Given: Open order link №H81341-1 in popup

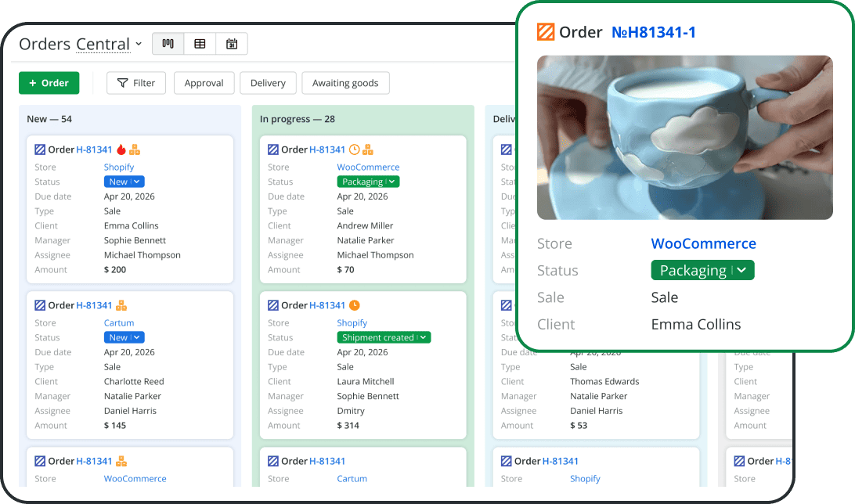Looking at the screenshot, I should [x=653, y=32].
